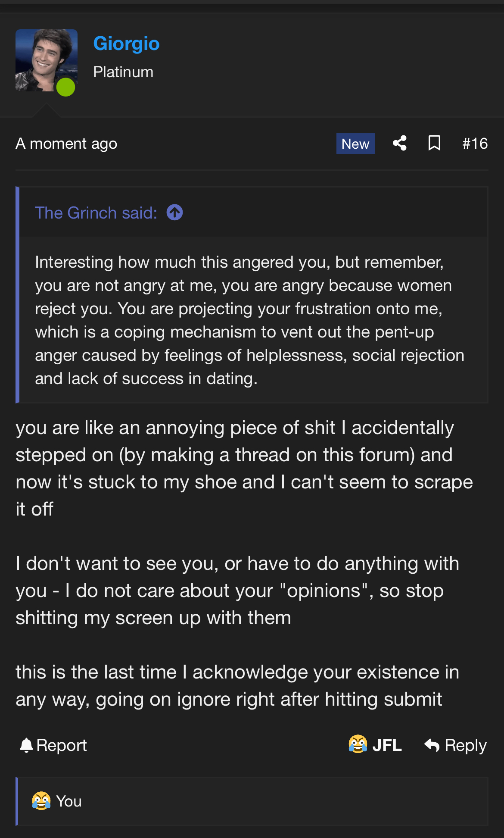Click the laughing emoji beside JFL
Screen dimensions: 504x838
pyautogui.click(x=358, y=744)
